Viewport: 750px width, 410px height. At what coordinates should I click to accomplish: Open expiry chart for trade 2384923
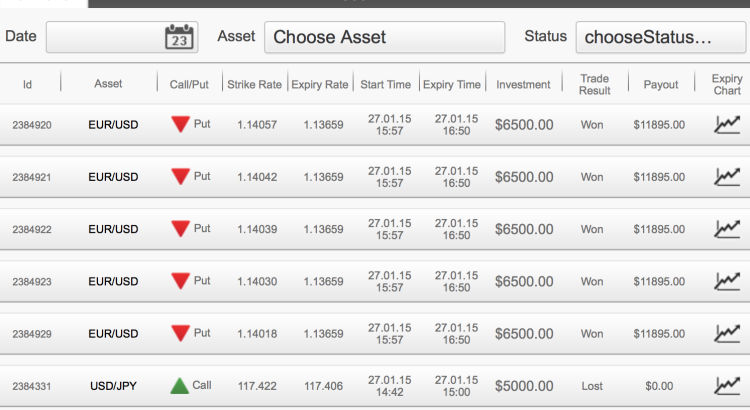pos(727,281)
